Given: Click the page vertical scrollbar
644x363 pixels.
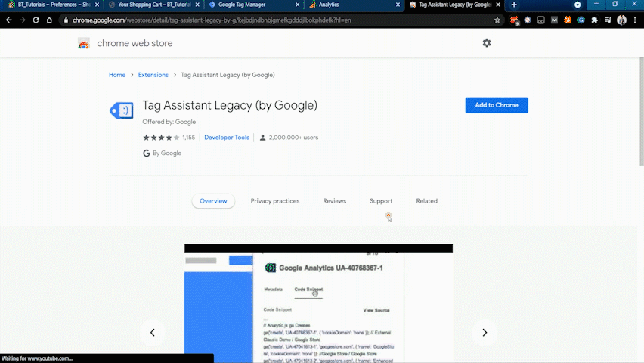Looking at the screenshot, I should pyautogui.click(x=641, y=111).
